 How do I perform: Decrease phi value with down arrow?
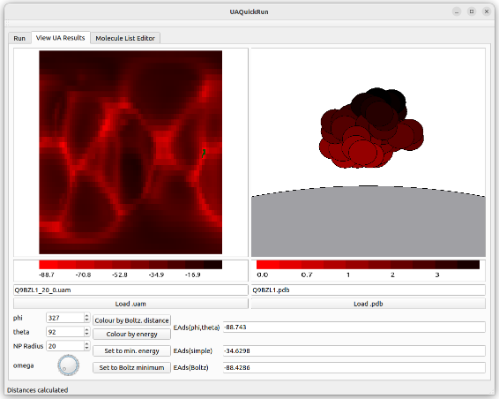point(87,320)
